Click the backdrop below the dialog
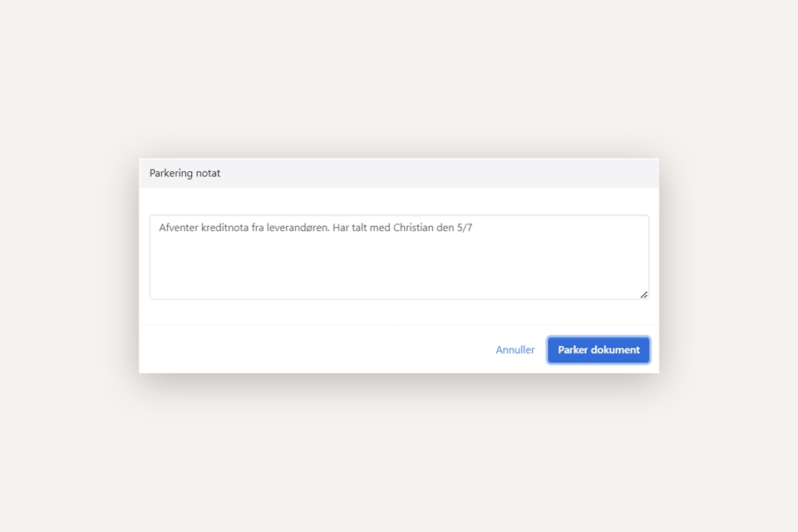Viewport: 798px width, 532px height. [x=399, y=457]
